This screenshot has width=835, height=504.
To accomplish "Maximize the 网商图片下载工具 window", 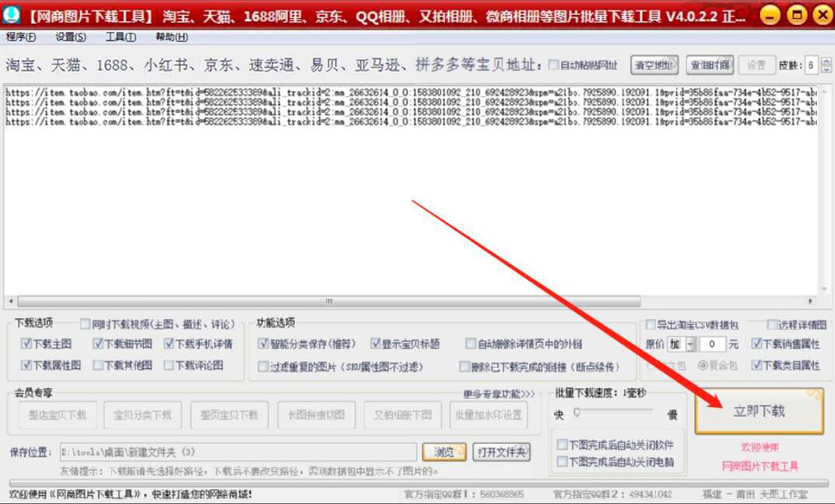I will pos(797,15).
